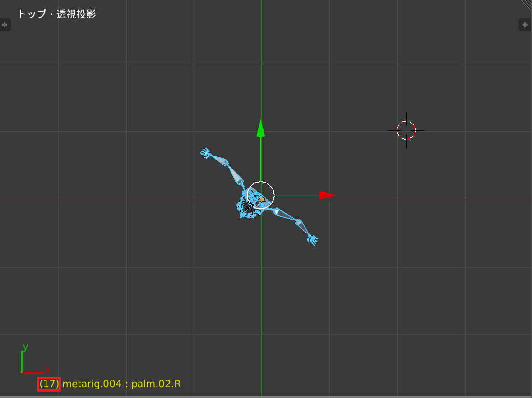Image resolution: width=532 pixels, height=398 pixels.
Task: Click the トップ・透視投影 view label
Action: (56, 14)
